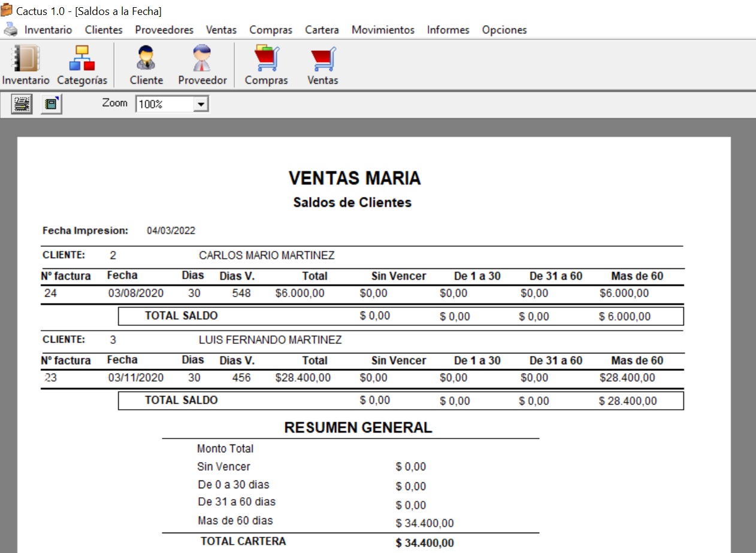Click the printer icon in the menu bar
Screen dimensions: 756x553
point(11,29)
